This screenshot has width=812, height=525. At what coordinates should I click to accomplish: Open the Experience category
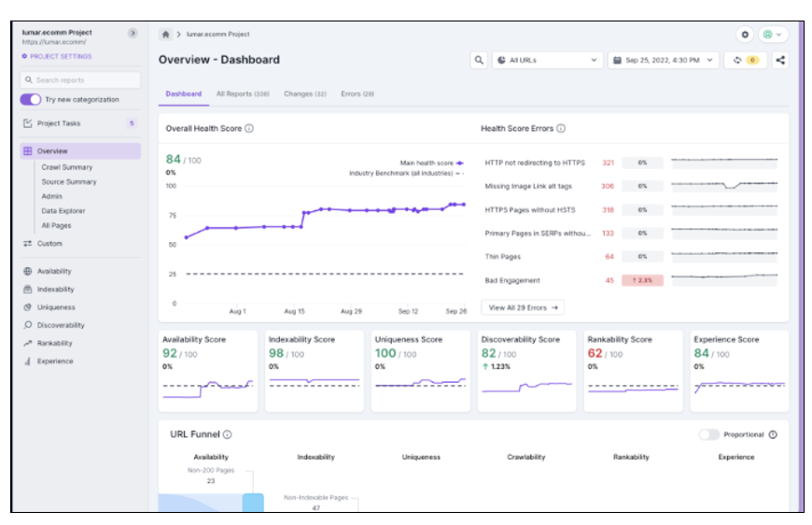(49, 362)
